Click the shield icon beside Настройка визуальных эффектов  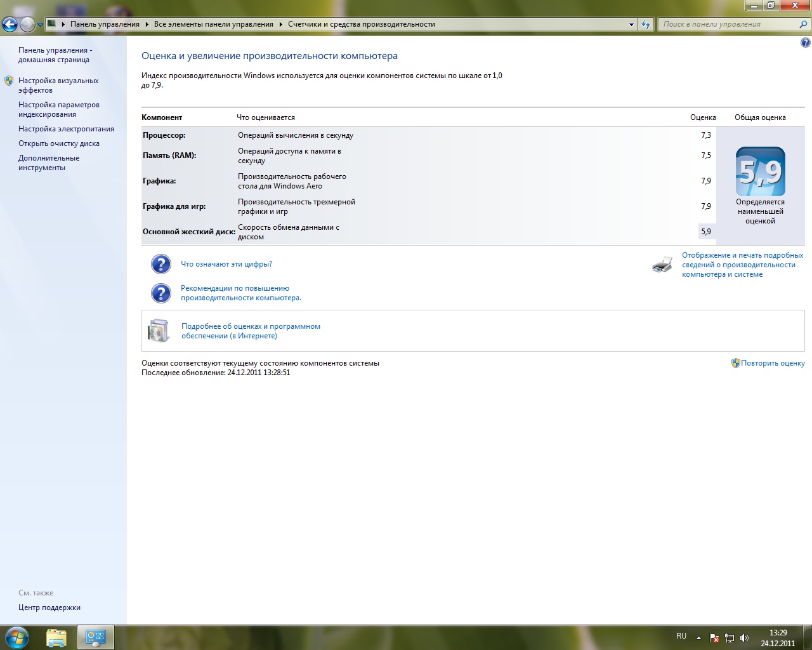(9, 81)
